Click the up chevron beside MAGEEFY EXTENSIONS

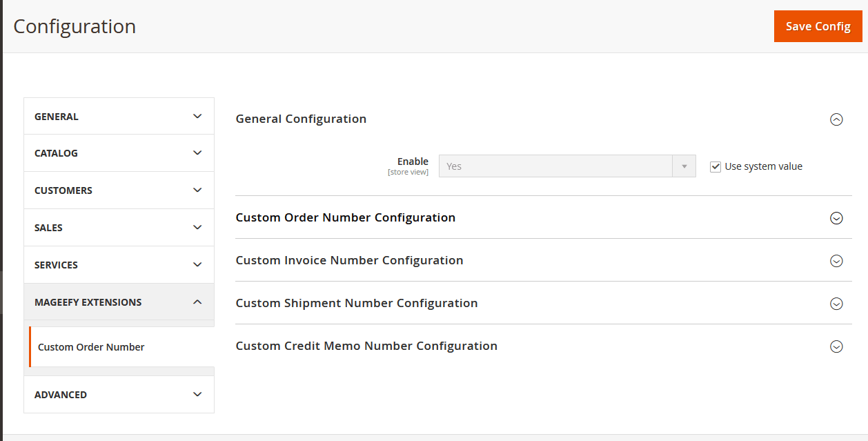click(x=197, y=302)
